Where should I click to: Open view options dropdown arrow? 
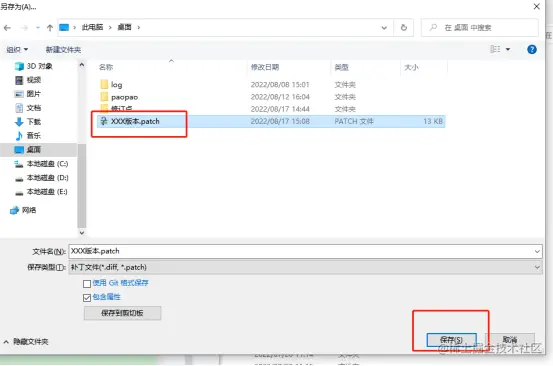[x=508, y=49]
